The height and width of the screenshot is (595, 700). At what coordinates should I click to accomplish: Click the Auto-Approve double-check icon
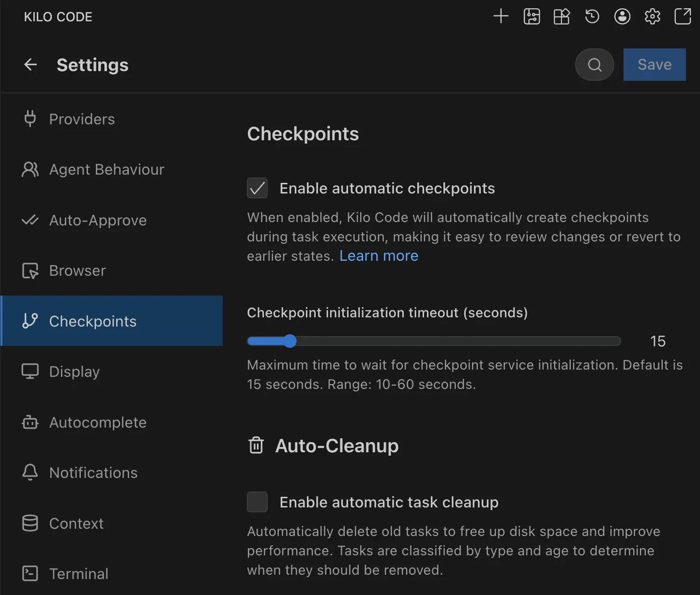(30, 220)
